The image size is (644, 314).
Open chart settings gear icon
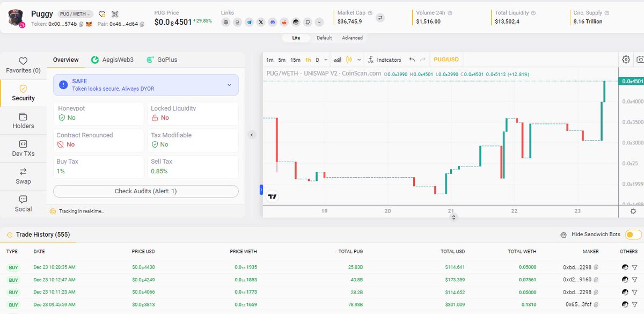(626, 60)
